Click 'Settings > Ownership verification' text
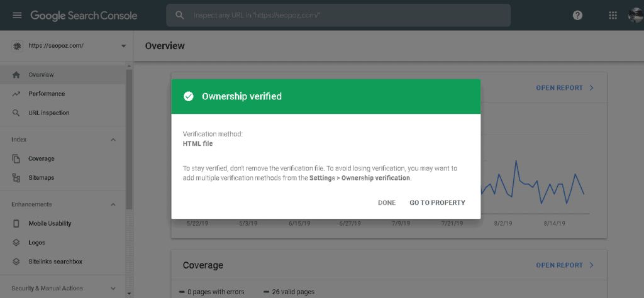The height and width of the screenshot is (298, 644). [360, 178]
